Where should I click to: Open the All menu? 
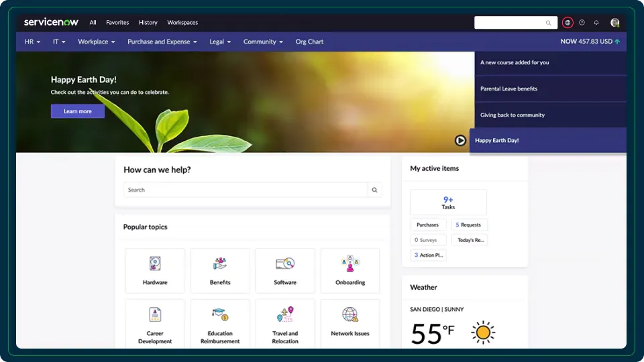[93, 23]
